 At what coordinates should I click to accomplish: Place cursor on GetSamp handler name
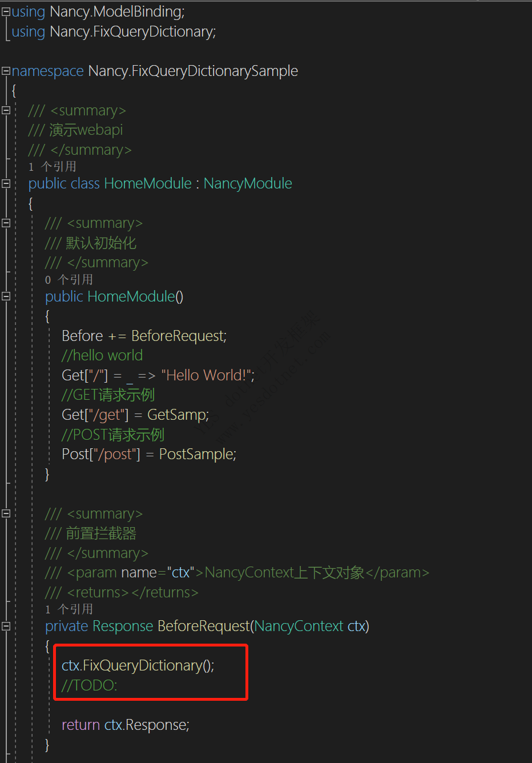(178, 415)
